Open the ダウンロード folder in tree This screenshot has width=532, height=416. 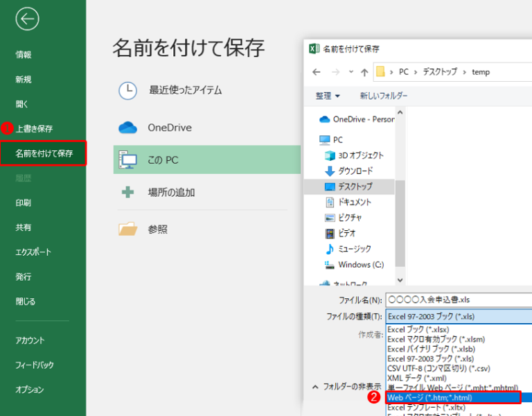click(x=355, y=171)
